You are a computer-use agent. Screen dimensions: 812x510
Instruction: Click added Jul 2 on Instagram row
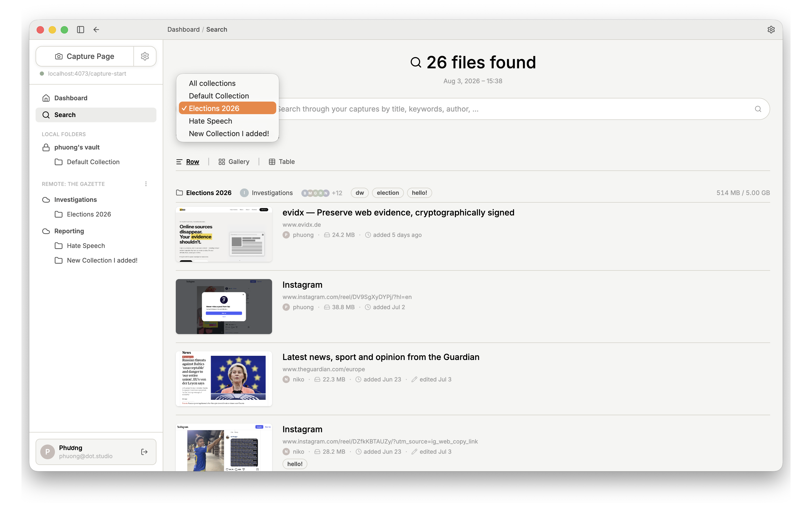pyautogui.click(x=385, y=307)
